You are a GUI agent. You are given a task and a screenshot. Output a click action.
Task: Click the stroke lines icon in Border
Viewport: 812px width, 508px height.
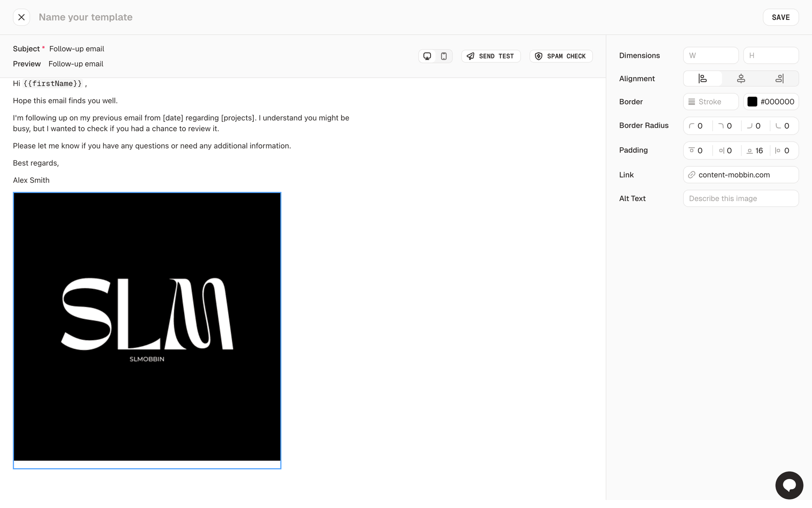(x=691, y=102)
